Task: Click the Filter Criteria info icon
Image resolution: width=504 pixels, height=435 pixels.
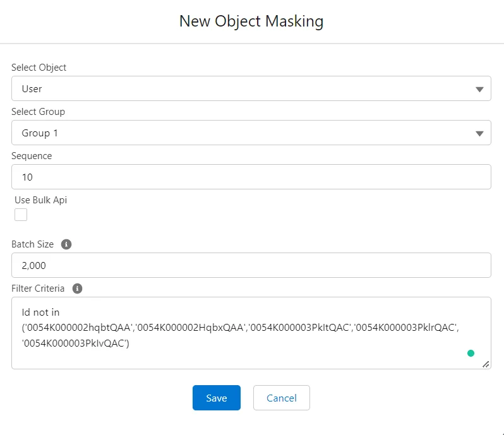Action: pos(78,289)
